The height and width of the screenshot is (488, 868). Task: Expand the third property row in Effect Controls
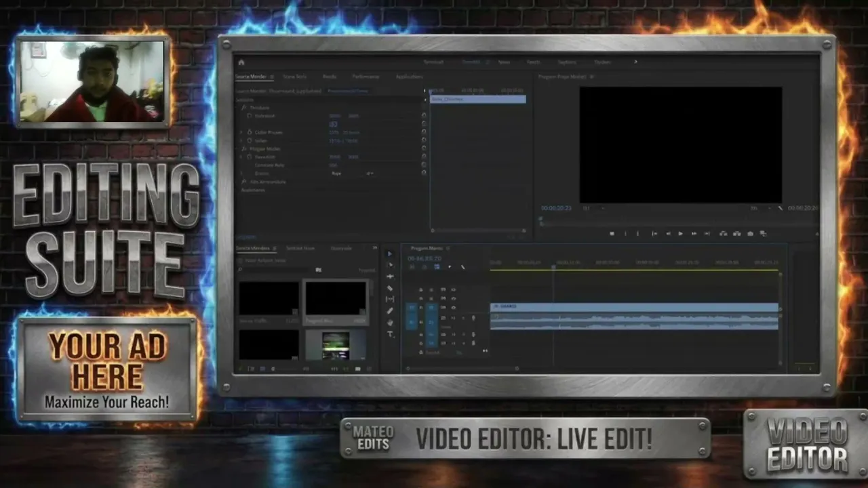[x=241, y=132]
